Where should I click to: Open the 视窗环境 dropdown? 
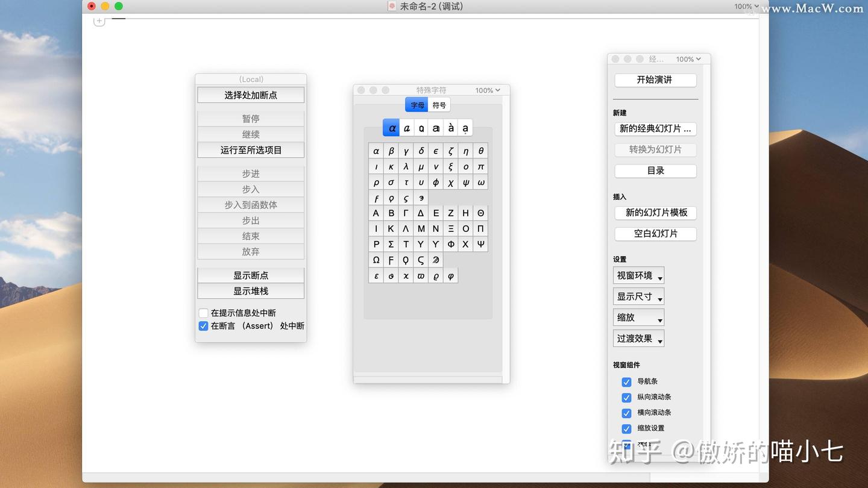pos(638,275)
